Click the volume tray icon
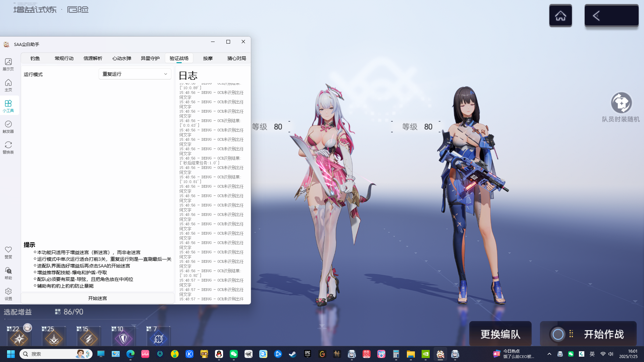644x362 pixels. [611, 354]
